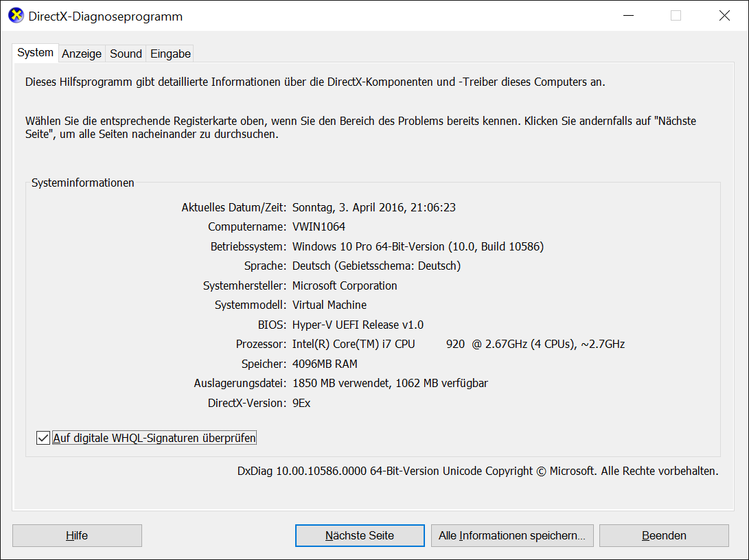The height and width of the screenshot is (560, 749).
Task: Click the processor value Intel(R) Core(TM) i7
Action: click(459, 345)
